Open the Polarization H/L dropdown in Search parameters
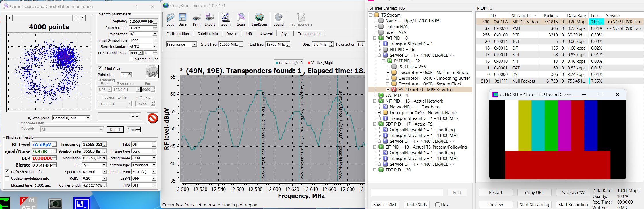This screenshot has height=209, width=644. click(155, 34)
